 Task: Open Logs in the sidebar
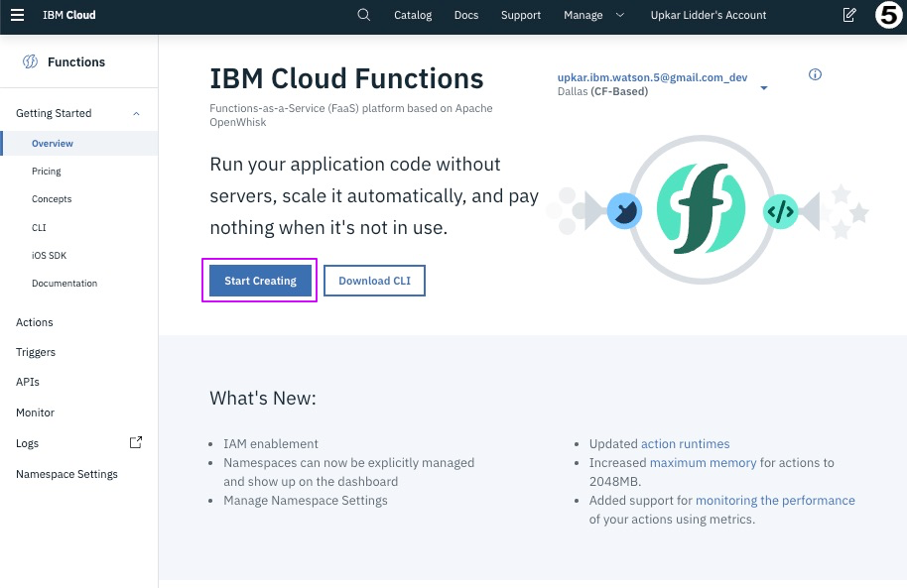27,443
